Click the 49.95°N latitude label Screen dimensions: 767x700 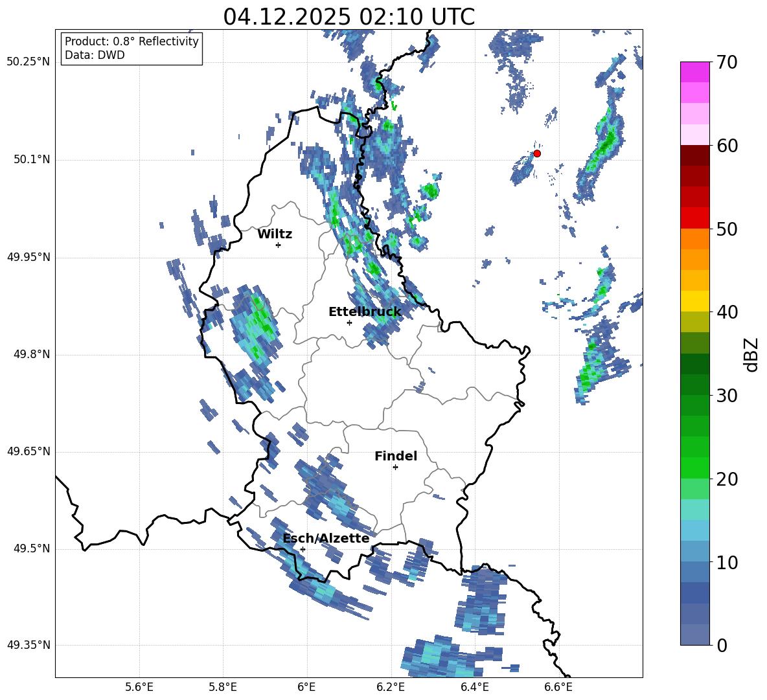point(29,257)
